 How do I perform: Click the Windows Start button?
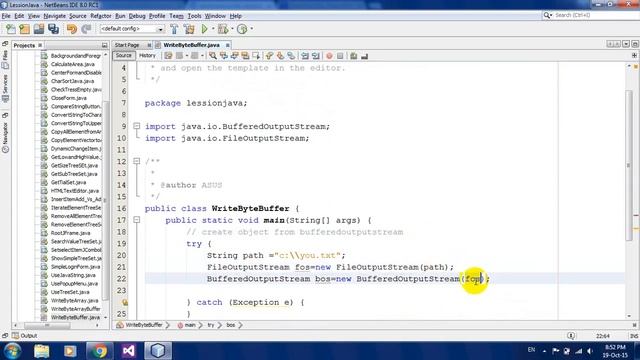pyautogui.click(x=12, y=351)
